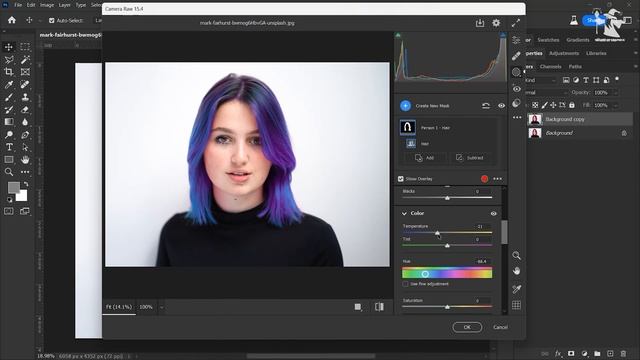Screen dimensions: 640x360
Task: Select the Path Selection tool
Action: (x=25, y=147)
